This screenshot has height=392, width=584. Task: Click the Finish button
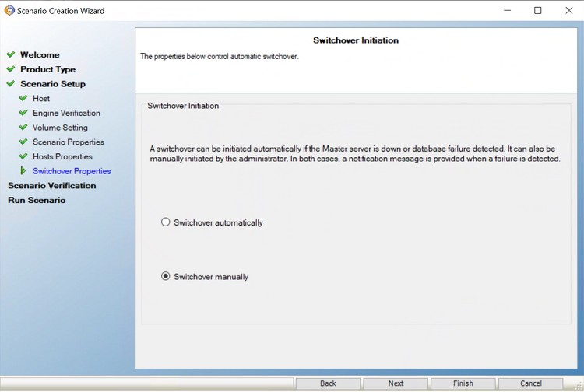pos(463,383)
